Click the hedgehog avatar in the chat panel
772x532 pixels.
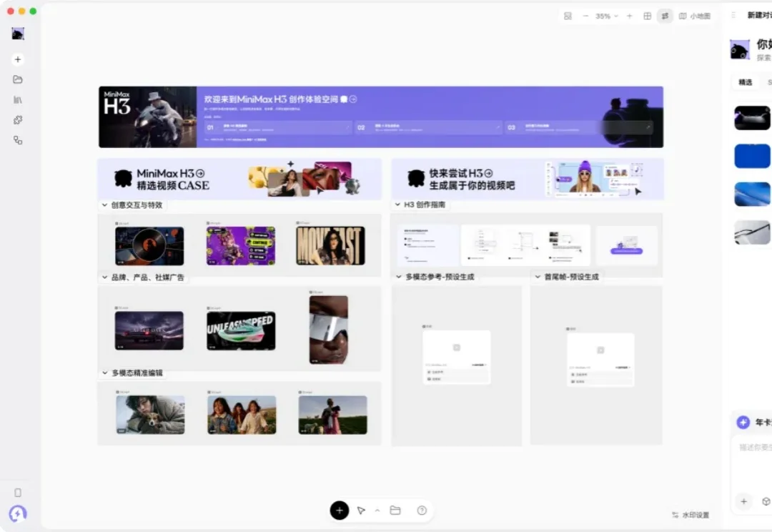(x=740, y=50)
